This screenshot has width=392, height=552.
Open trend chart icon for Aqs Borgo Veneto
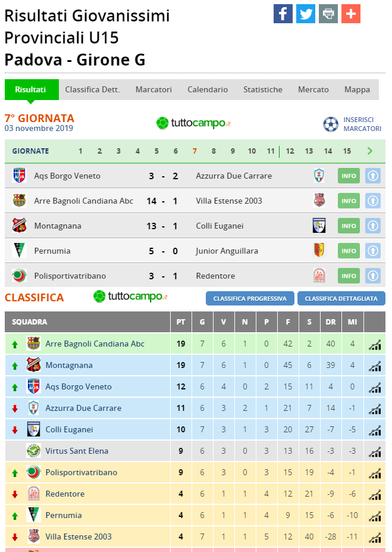tap(375, 387)
